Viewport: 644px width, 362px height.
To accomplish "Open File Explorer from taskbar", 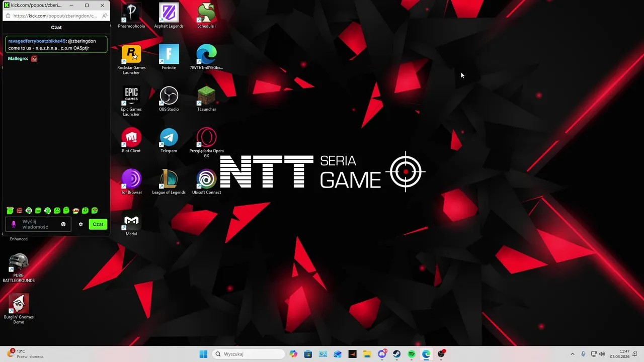I will 367,354.
